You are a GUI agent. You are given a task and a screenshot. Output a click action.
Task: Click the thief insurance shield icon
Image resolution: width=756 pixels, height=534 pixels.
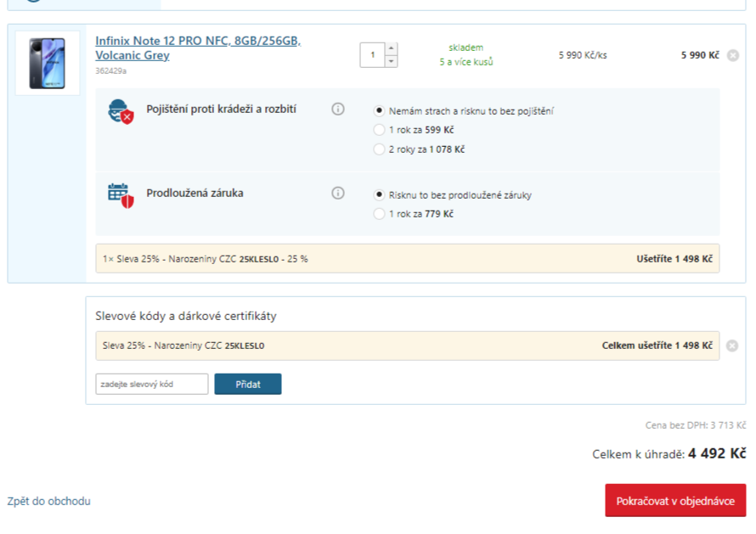[x=121, y=112]
